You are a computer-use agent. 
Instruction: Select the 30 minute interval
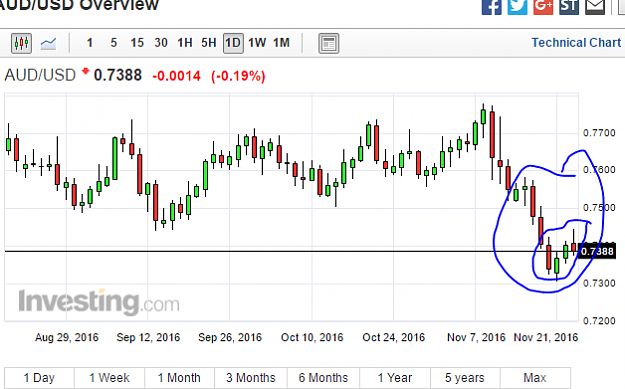[x=161, y=43]
